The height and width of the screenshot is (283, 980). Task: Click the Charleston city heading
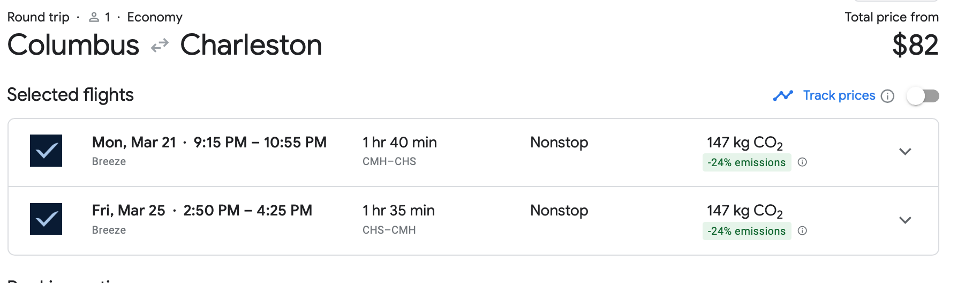pyautogui.click(x=251, y=45)
